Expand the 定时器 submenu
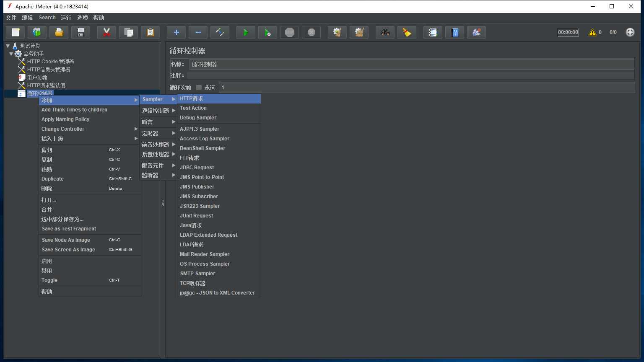This screenshot has width=644, height=362. tap(158, 133)
